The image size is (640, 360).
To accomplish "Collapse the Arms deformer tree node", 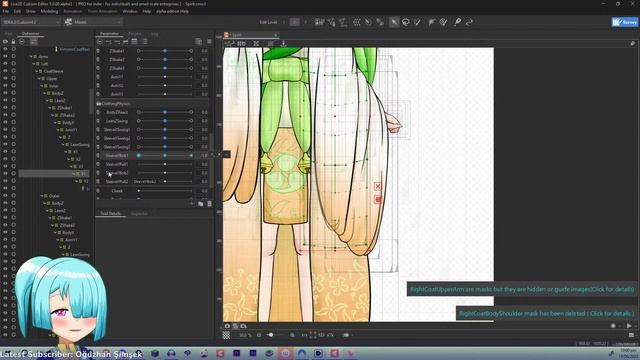I will pyautogui.click(x=31, y=57).
